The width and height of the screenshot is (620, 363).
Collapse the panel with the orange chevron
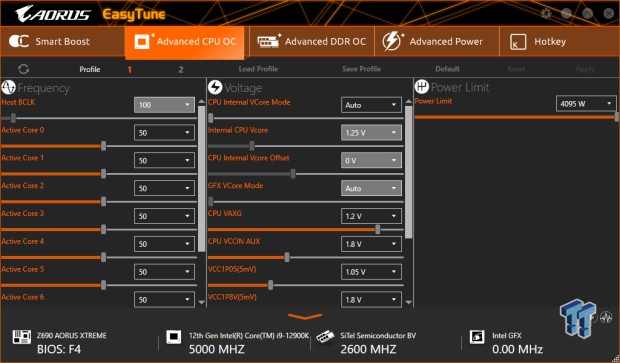pos(305,316)
